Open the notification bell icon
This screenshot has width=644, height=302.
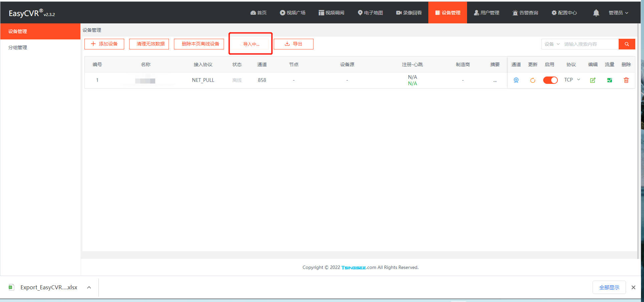pyautogui.click(x=596, y=13)
